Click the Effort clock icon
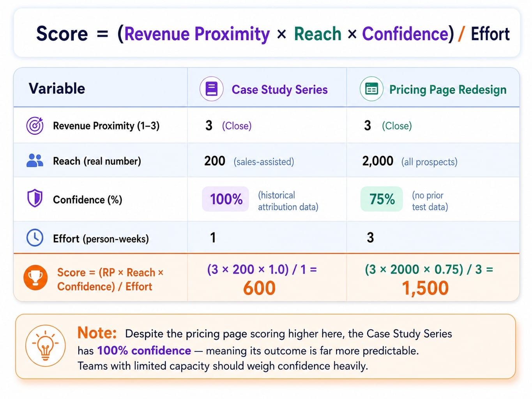Image resolution: width=532 pixels, height=399 pixels. [35, 238]
